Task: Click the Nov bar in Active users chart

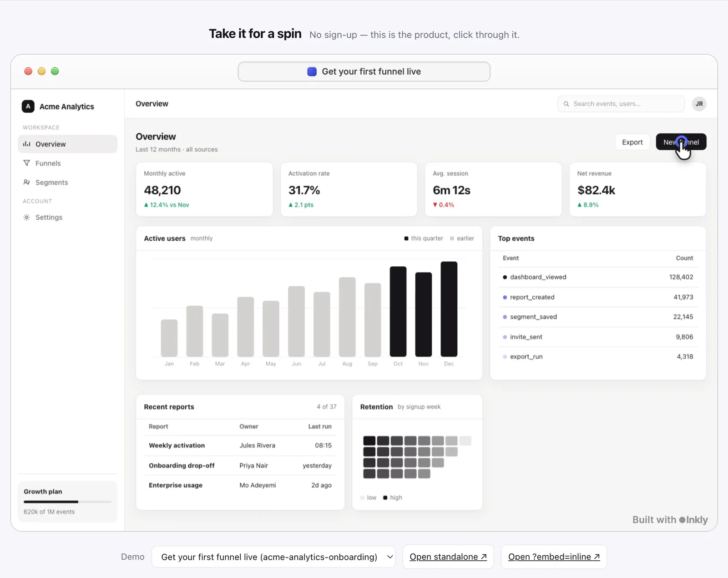Action: pyautogui.click(x=423, y=314)
